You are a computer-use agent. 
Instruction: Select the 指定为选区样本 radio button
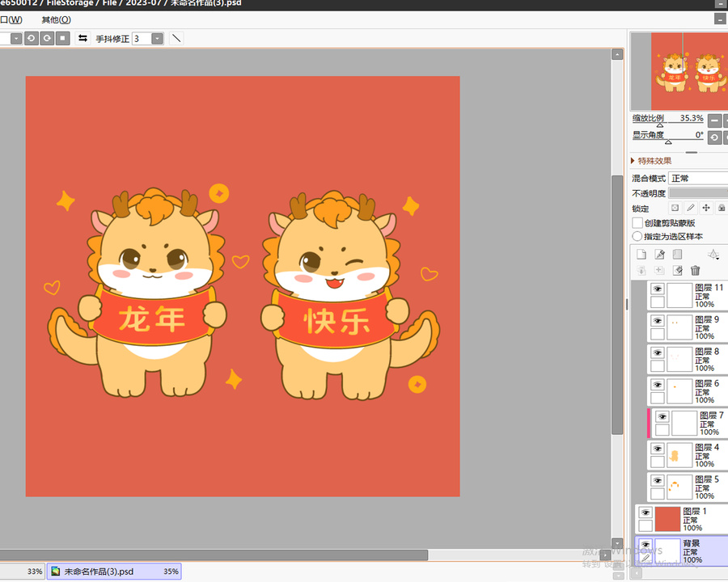[637, 236]
